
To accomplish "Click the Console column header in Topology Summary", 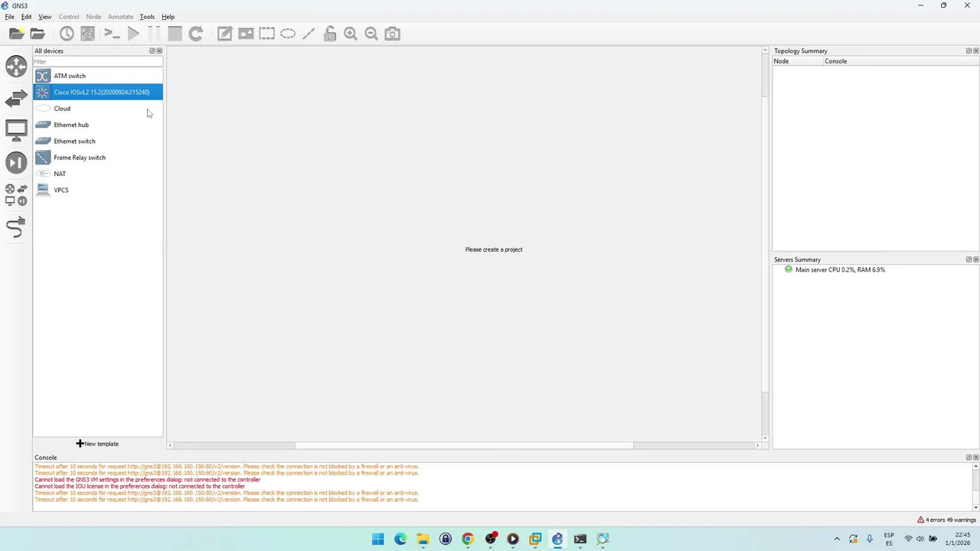I will (x=901, y=61).
